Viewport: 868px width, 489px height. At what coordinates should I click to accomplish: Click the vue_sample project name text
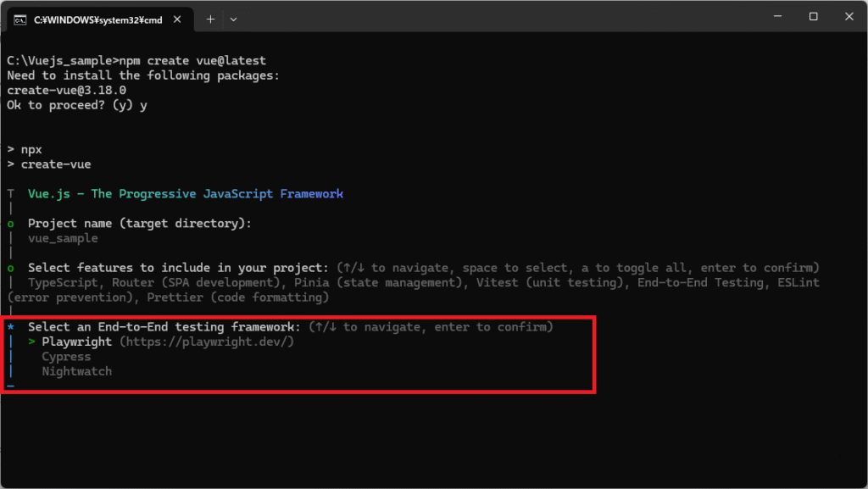point(63,238)
